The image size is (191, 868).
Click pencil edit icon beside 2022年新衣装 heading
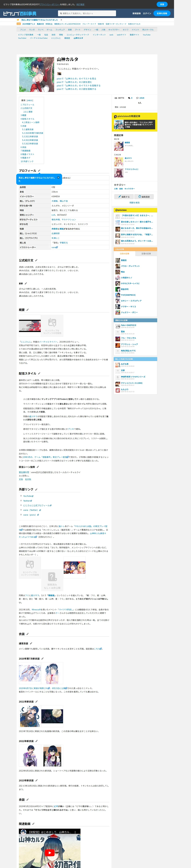[37, 741]
